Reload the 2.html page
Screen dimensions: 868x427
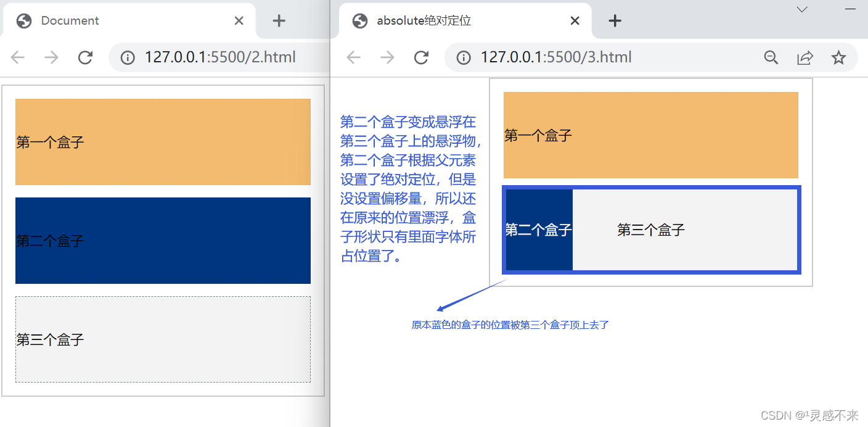[x=85, y=57]
